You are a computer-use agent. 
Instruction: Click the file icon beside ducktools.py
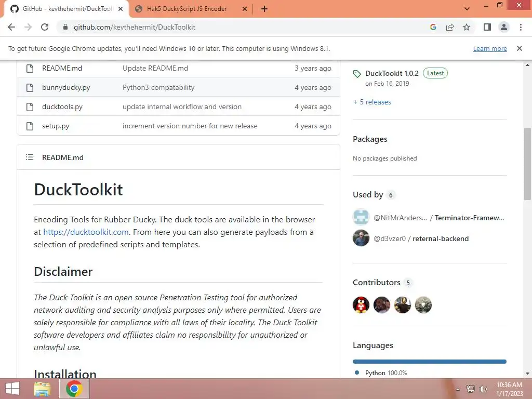pyautogui.click(x=30, y=107)
